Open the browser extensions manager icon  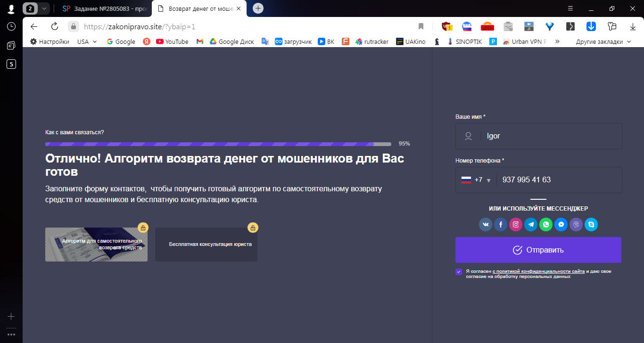coord(612,26)
